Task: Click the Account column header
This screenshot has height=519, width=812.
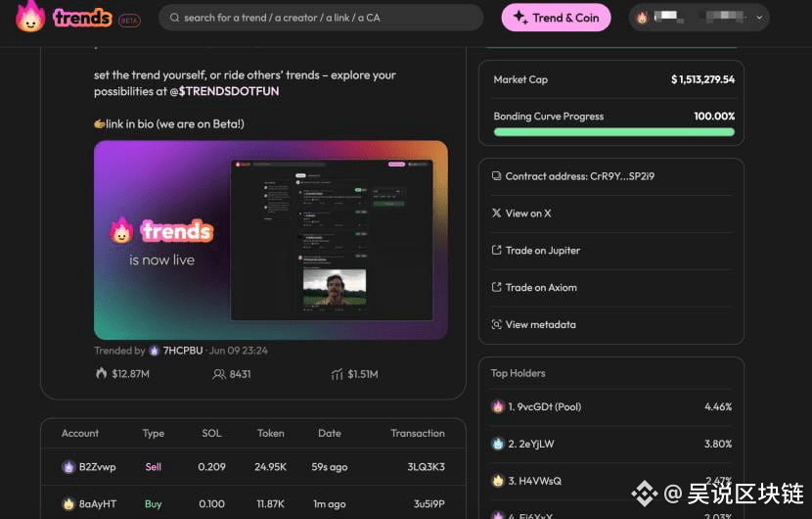Action: click(x=80, y=434)
